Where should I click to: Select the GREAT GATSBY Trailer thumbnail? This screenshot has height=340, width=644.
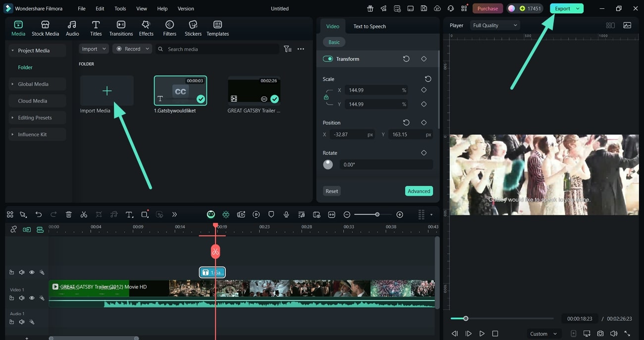254,90
